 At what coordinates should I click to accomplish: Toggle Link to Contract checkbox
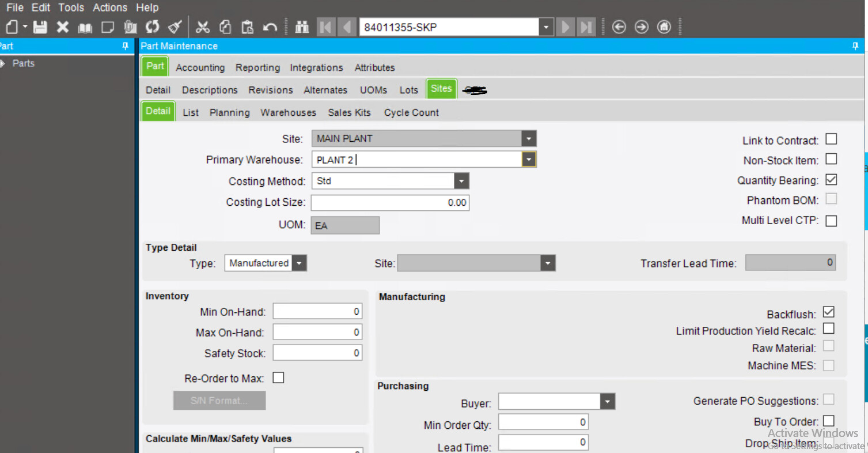[x=831, y=139]
